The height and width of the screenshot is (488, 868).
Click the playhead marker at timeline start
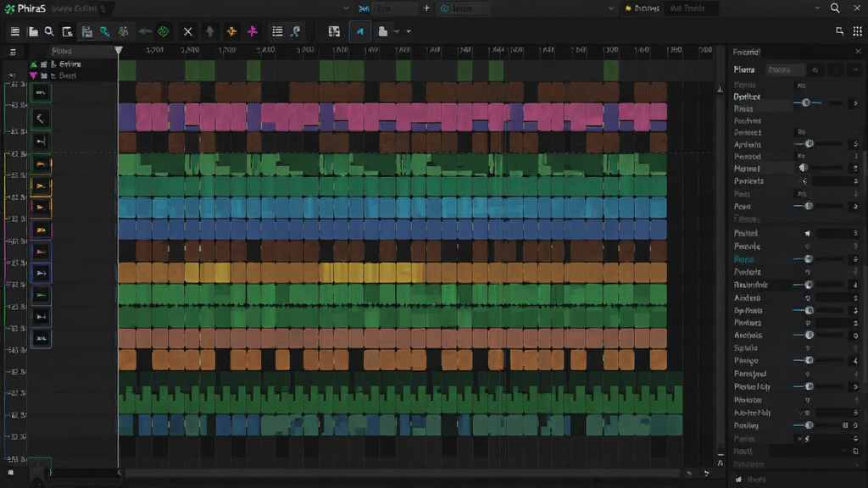[x=119, y=50]
